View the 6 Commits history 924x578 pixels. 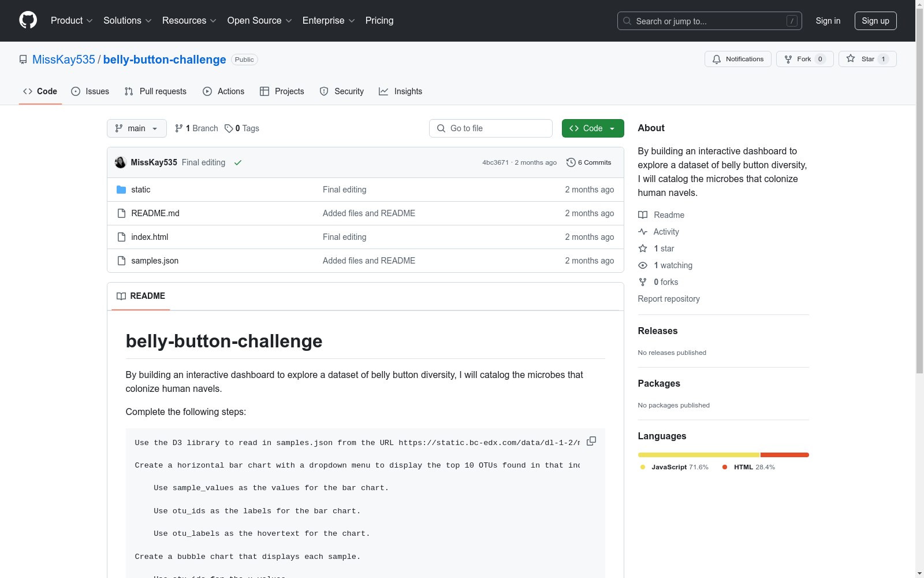[x=589, y=162]
